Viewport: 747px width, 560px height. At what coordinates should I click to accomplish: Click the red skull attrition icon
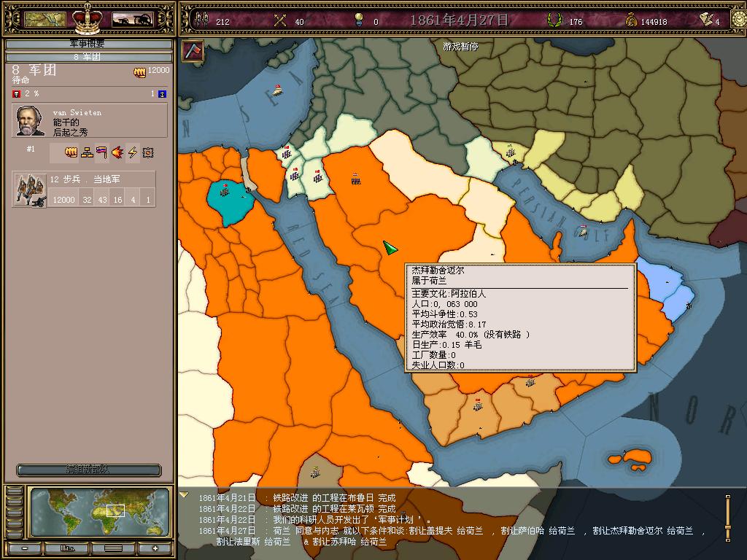click(17, 94)
